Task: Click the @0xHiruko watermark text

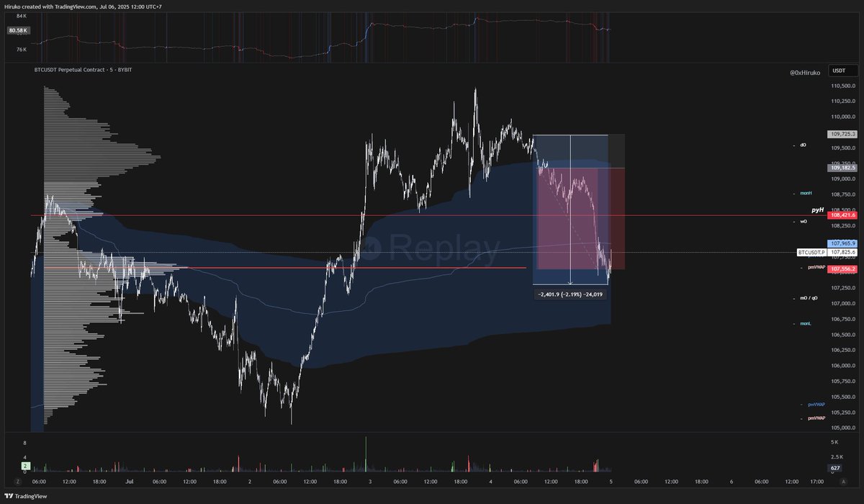Action: [x=806, y=73]
